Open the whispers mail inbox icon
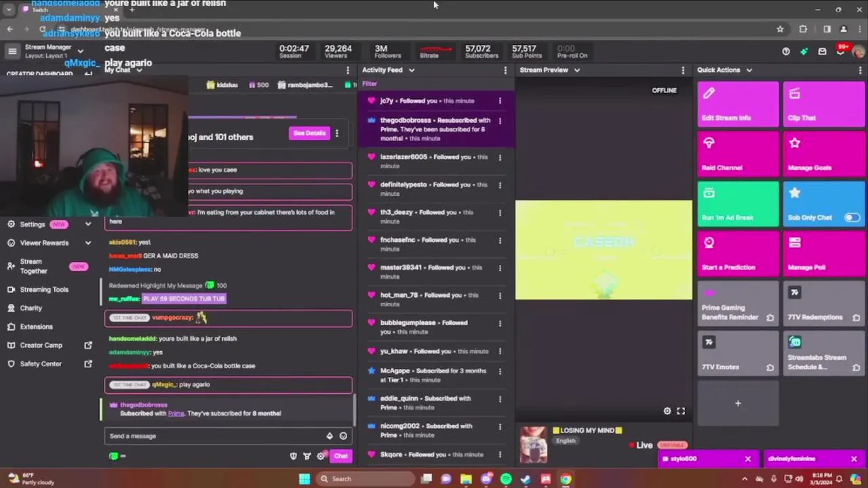 (x=823, y=52)
